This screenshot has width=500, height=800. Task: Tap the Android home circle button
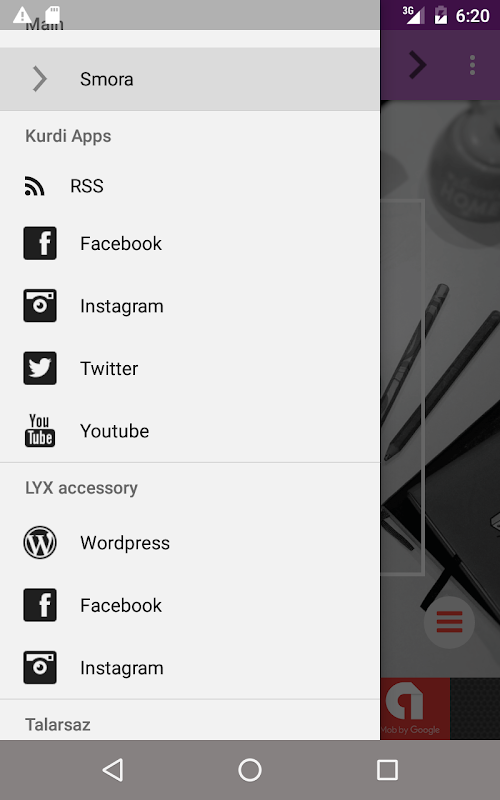(250, 770)
